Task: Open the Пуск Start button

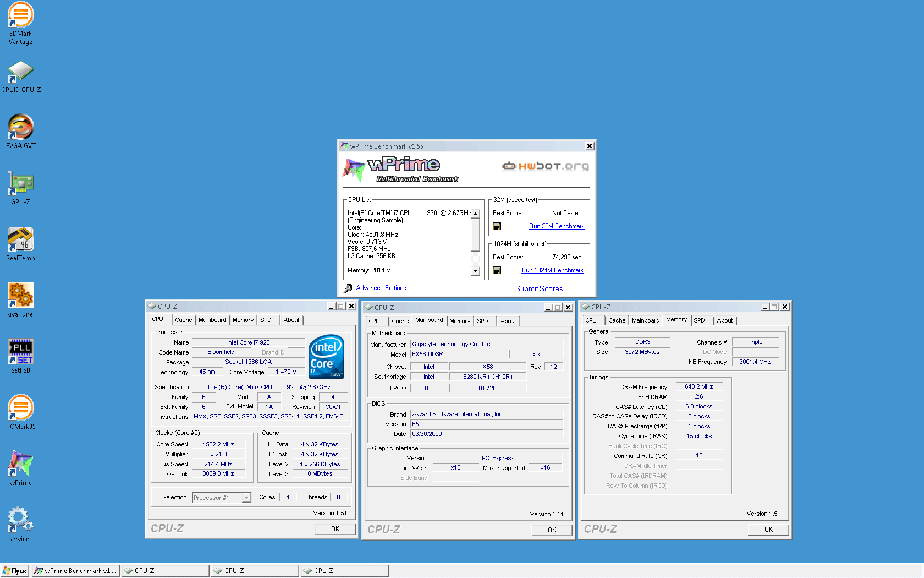Action: tap(15, 571)
